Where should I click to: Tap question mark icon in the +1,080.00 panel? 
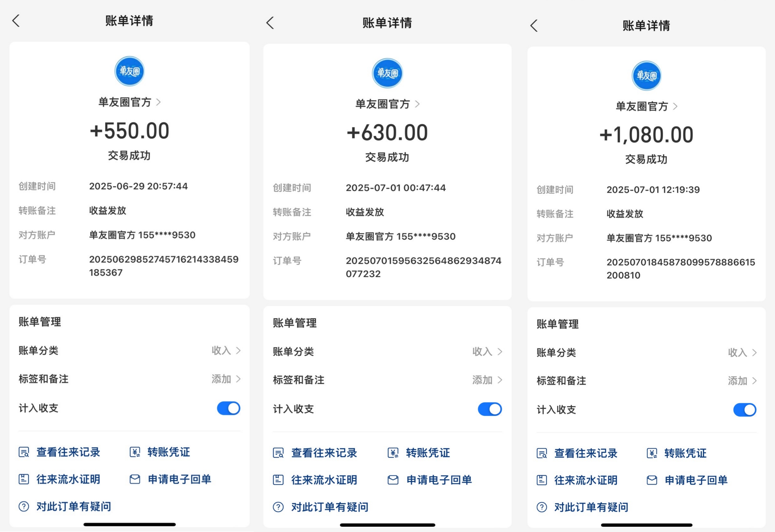[542, 507]
